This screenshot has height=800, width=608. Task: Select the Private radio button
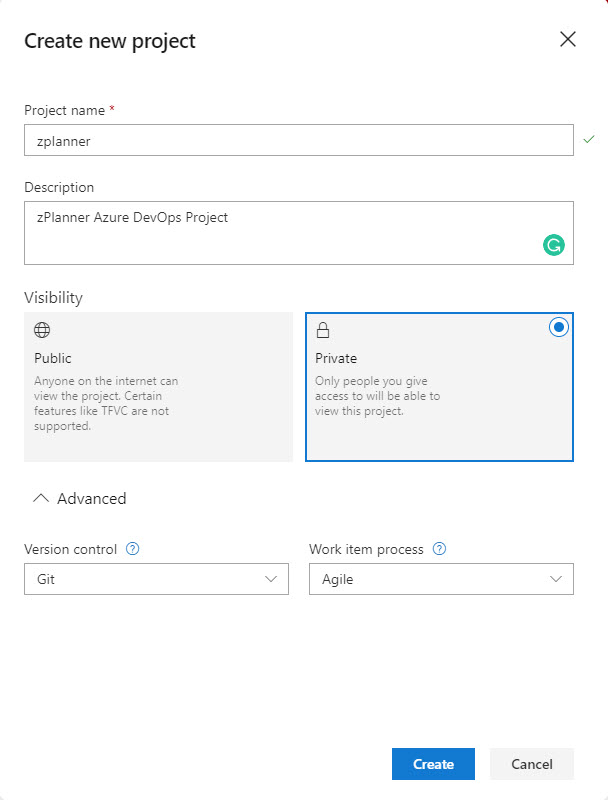(559, 327)
